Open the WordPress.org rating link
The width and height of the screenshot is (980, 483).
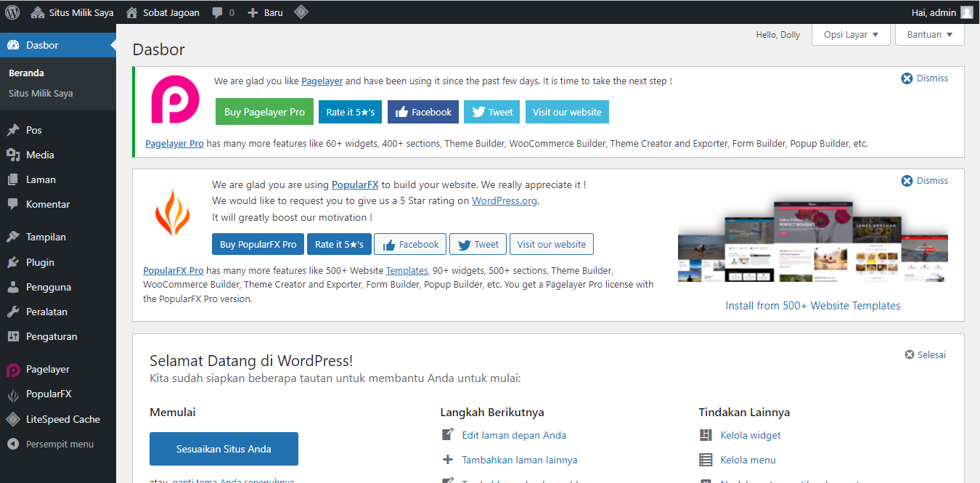click(x=505, y=201)
